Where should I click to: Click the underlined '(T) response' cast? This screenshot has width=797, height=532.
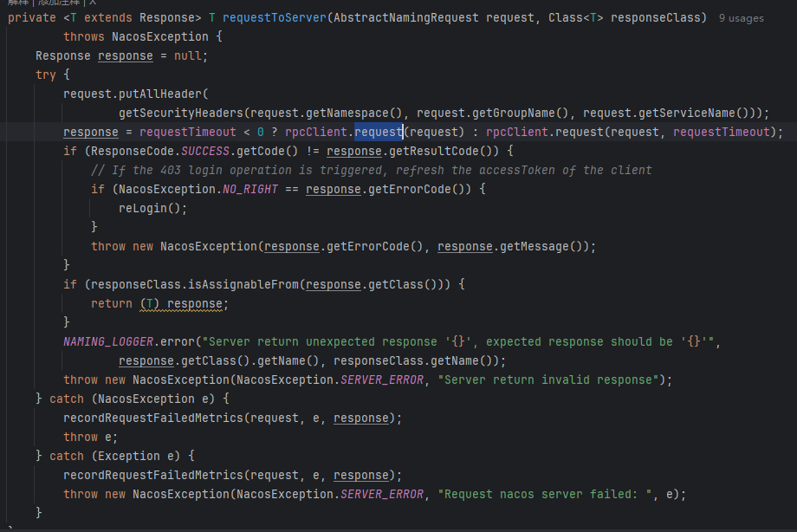[x=181, y=303]
